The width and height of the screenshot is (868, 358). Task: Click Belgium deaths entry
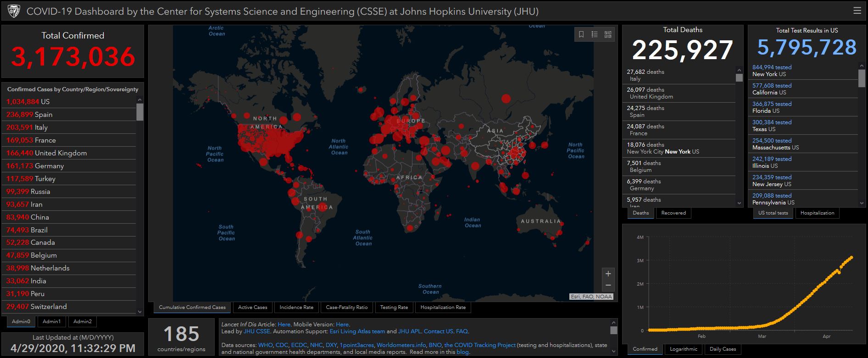coord(679,166)
